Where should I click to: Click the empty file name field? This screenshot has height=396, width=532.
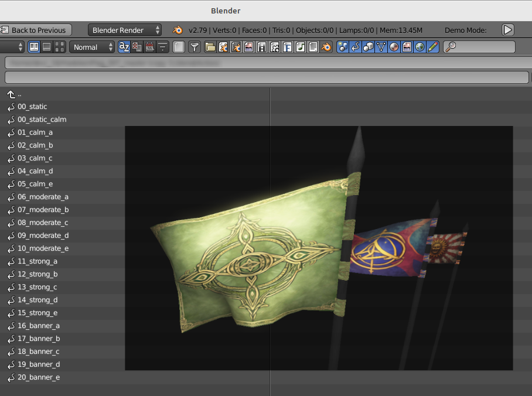[x=267, y=77]
